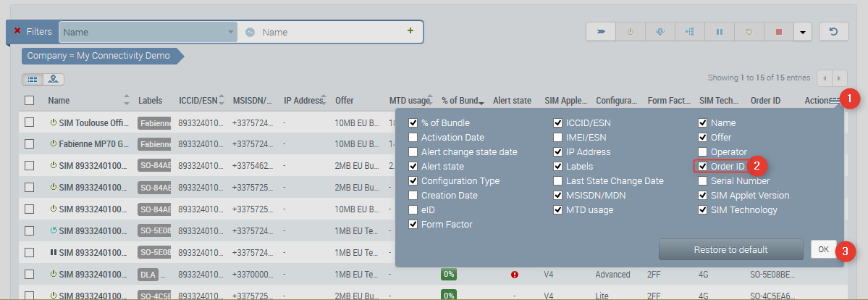This screenshot has height=300, width=868.
Task: Confirm column selection with OK button
Action: 823,249
